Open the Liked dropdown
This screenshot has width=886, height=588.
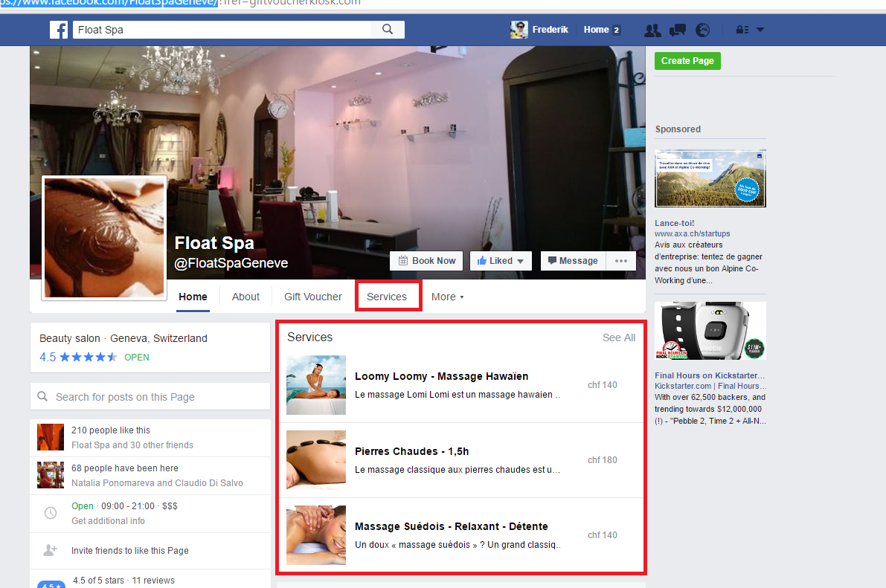[x=501, y=260]
